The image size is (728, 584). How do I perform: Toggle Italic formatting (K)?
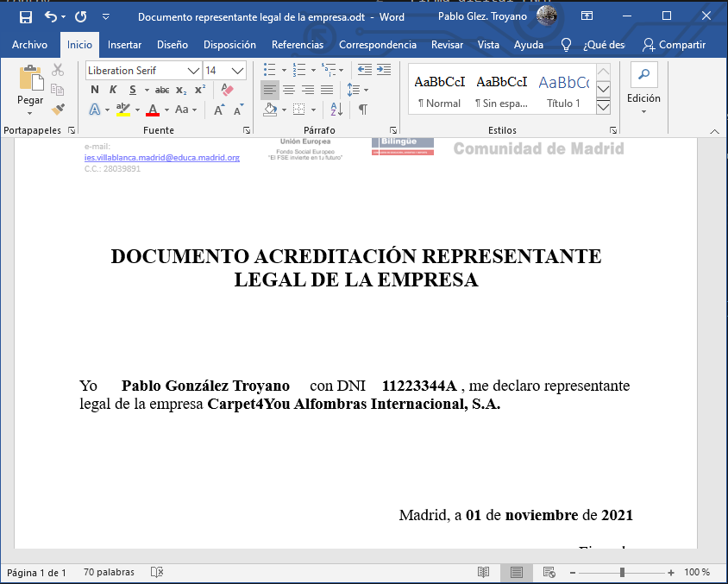click(x=113, y=90)
